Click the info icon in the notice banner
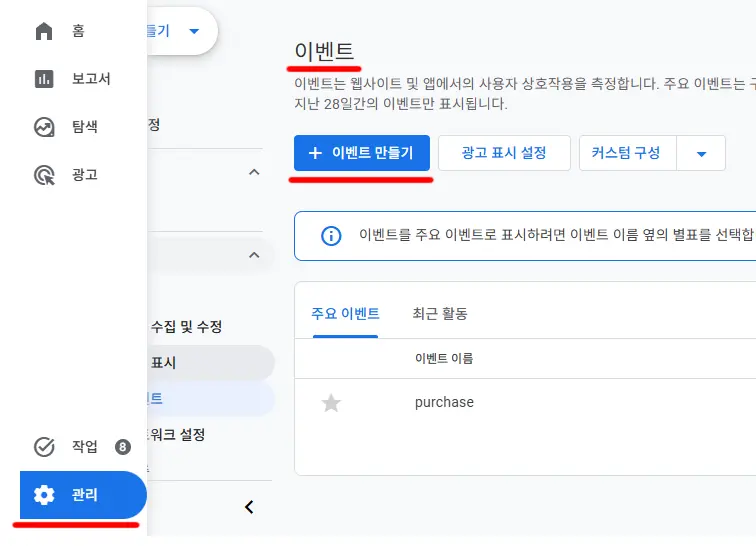Viewport: 756px width, 546px height. coord(331,236)
